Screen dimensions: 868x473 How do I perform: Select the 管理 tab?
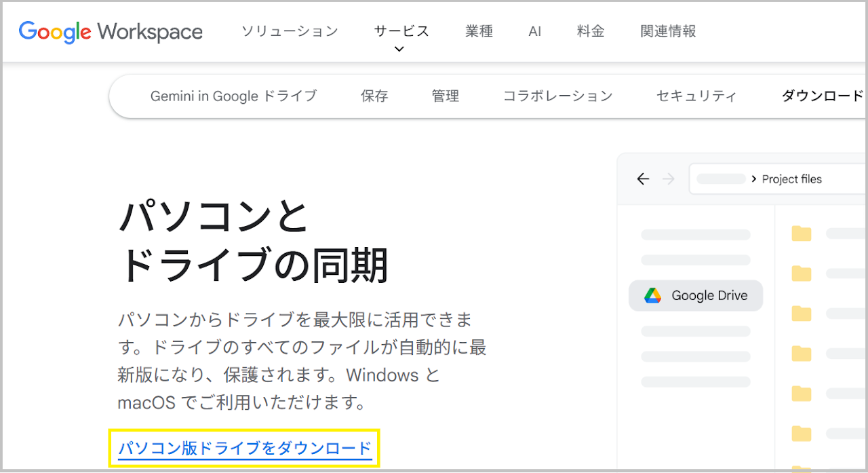[x=446, y=96]
